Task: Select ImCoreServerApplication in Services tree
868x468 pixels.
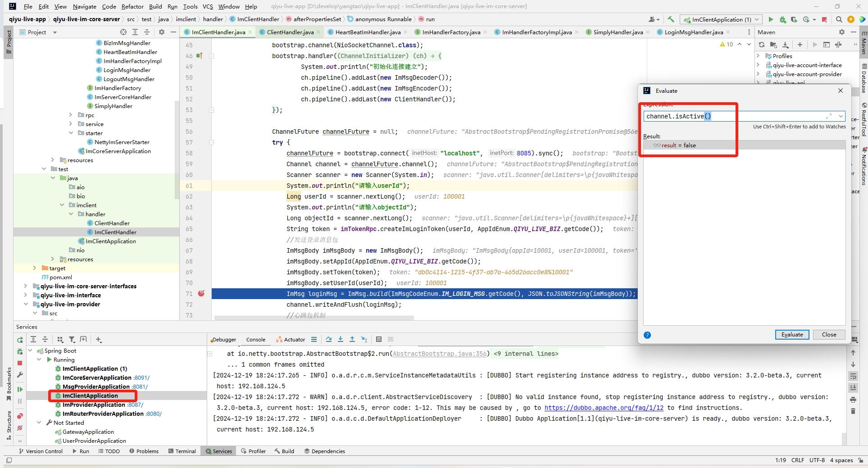Action: click(97, 377)
